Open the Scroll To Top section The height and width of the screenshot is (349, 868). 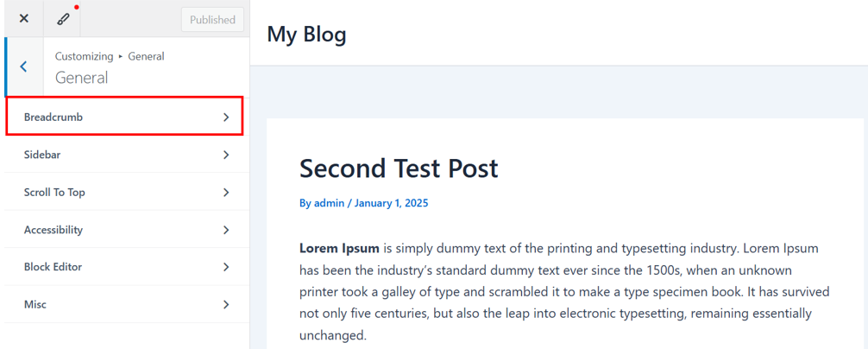tap(54, 193)
